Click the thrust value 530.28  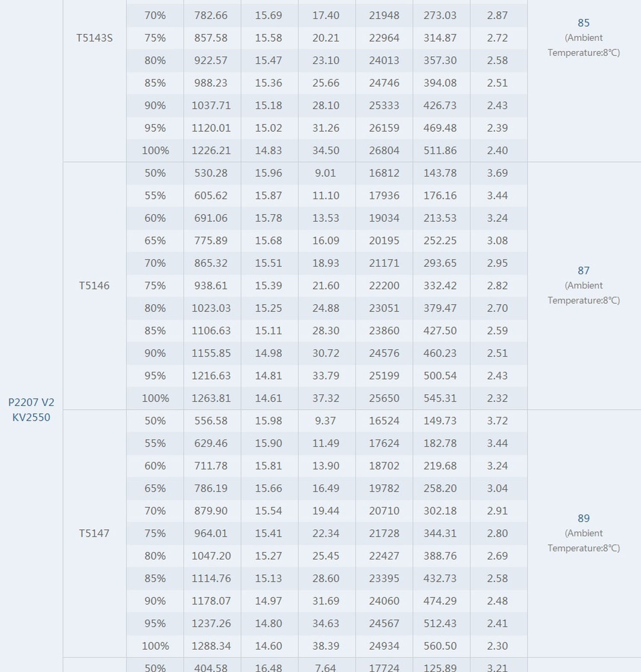click(x=211, y=173)
